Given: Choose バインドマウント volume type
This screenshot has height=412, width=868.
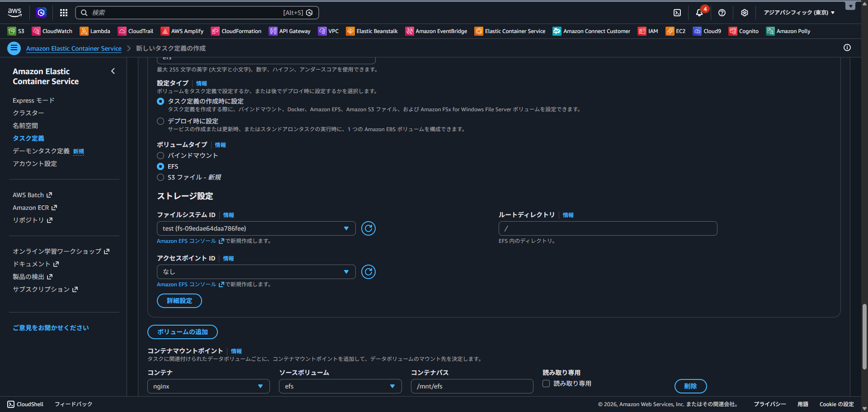Looking at the screenshot, I should click(160, 156).
